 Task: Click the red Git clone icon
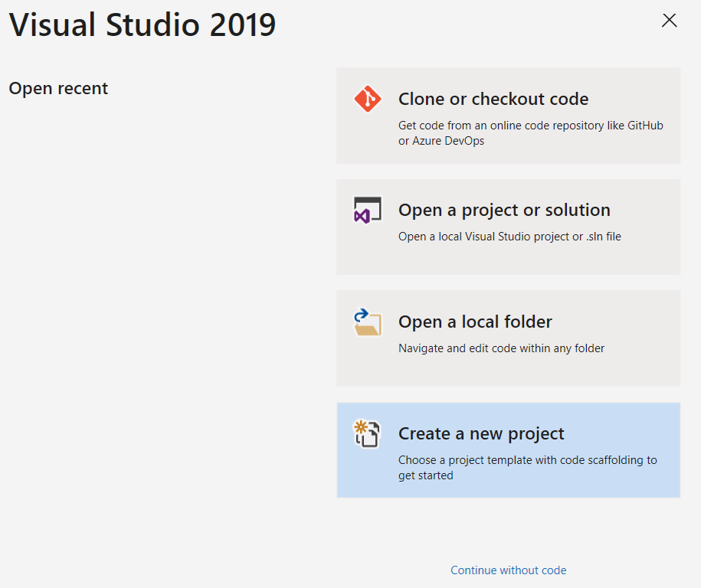point(368,100)
